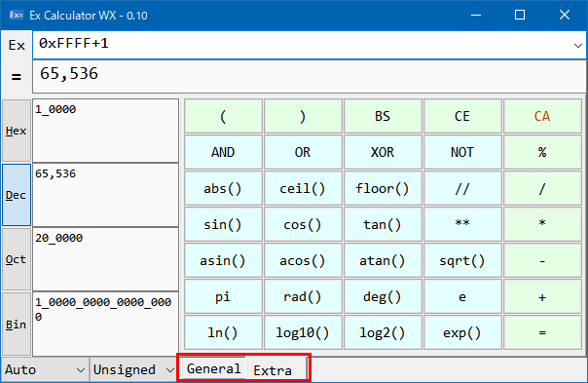This screenshot has height=383, width=588.
Task: Switch to the General tab
Action: pyautogui.click(x=213, y=368)
